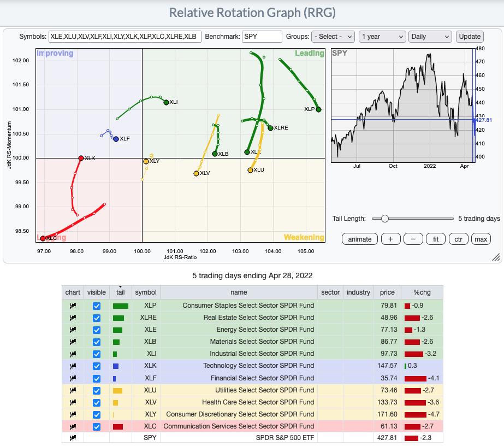Click the XLP head marker on graph
The width and height of the screenshot is (504, 446).
[x=318, y=109]
